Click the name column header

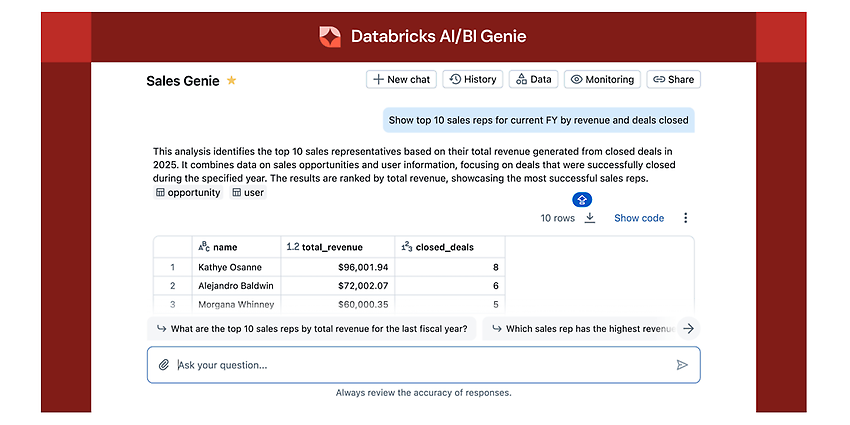tap(236, 247)
